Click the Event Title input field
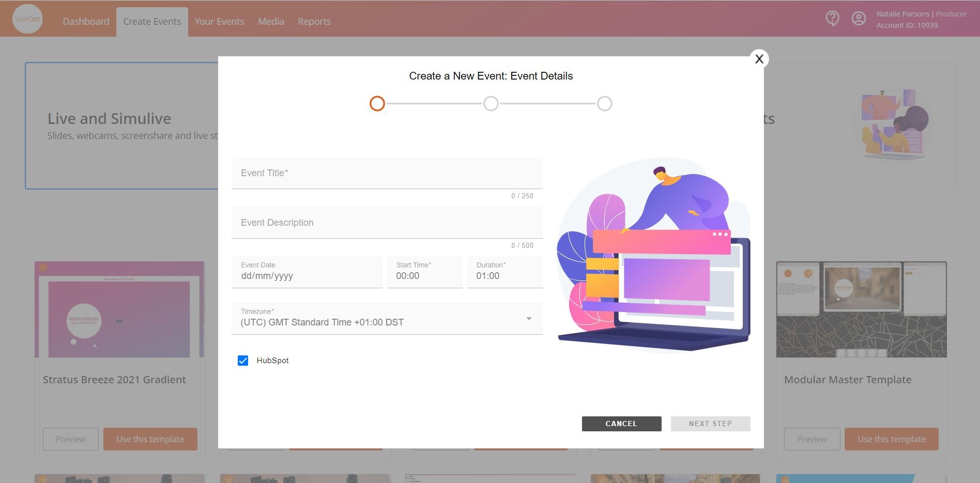This screenshot has height=483, width=980. tap(387, 173)
